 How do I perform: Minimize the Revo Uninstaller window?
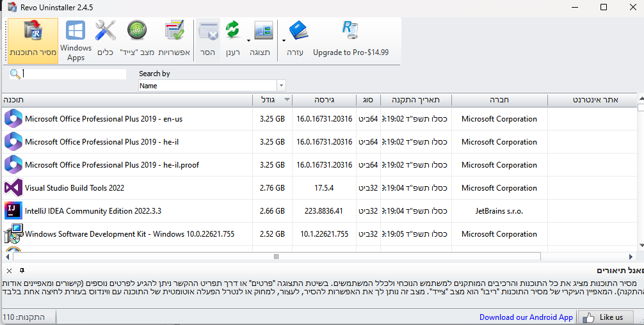pos(575,7)
